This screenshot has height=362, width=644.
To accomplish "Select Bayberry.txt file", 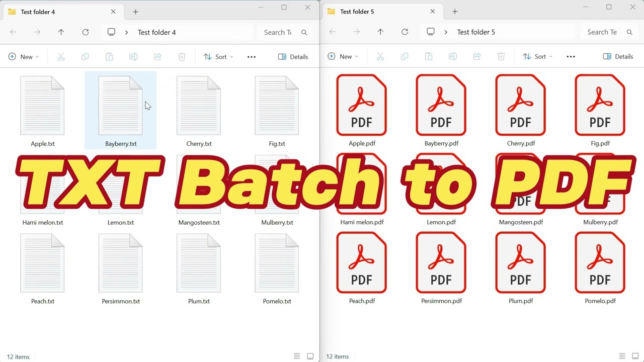I will pyautogui.click(x=120, y=111).
